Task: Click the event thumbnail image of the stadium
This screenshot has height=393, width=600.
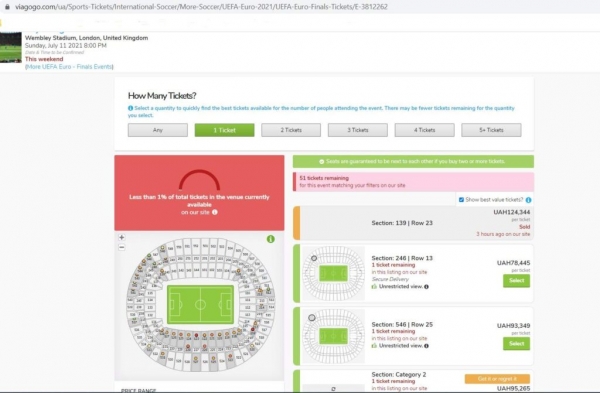Action: click(x=11, y=47)
